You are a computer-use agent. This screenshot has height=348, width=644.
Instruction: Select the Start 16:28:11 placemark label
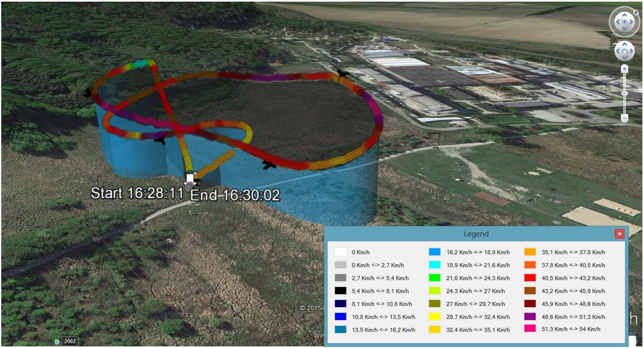pos(137,193)
